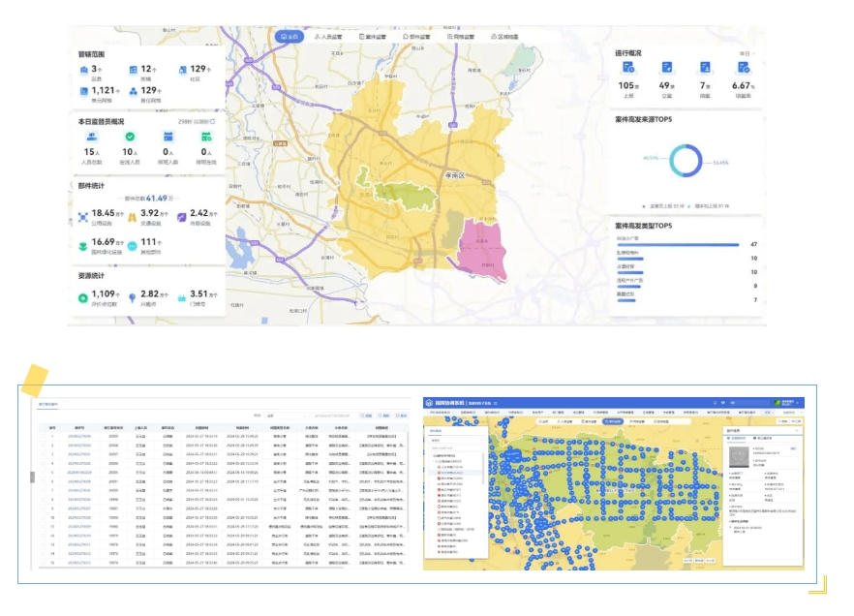Viewport: 854px width, 616px height.
Task: Tick the checkbox for table row 1
Action: click(x=44, y=436)
